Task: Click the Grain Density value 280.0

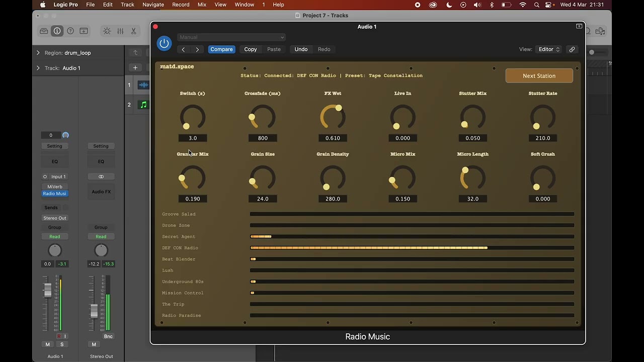Action: pyautogui.click(x=333, y=199)
